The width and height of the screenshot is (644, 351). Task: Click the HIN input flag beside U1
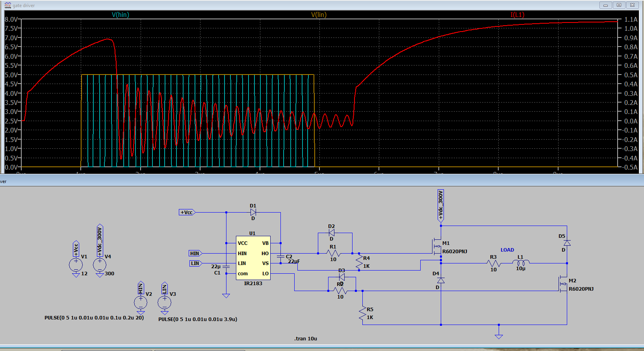pyautogui.click(x=195, y=253)
